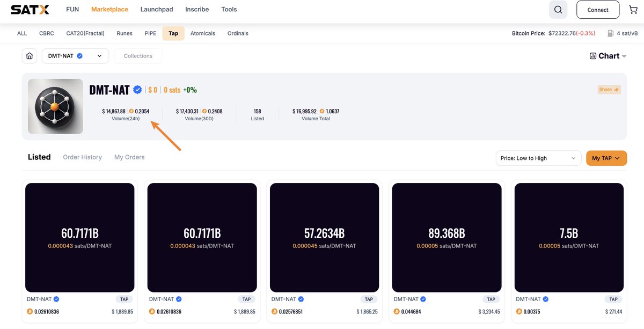Click the $ 271.44 listing price
The width and height of the screenshot is (644, 329).
coord(613,311)
